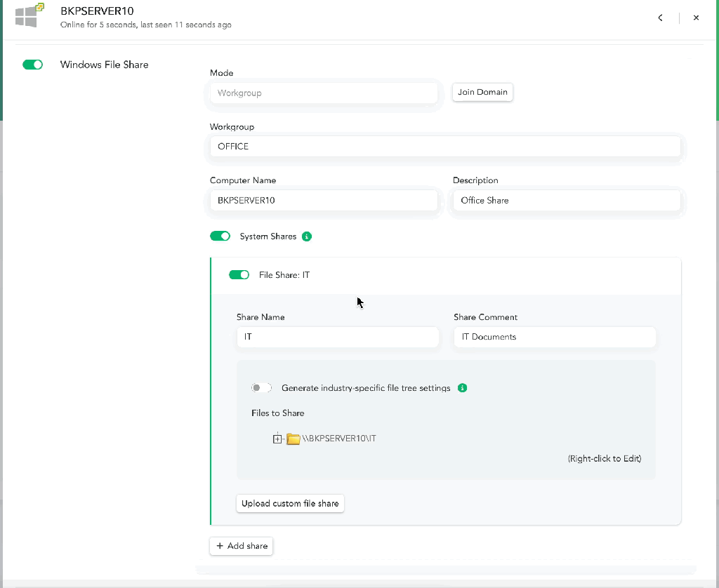This screenshot has width=719, height=588.
Task: Click the Workgroup field containing OFFICE
Action: coord(445,147)
